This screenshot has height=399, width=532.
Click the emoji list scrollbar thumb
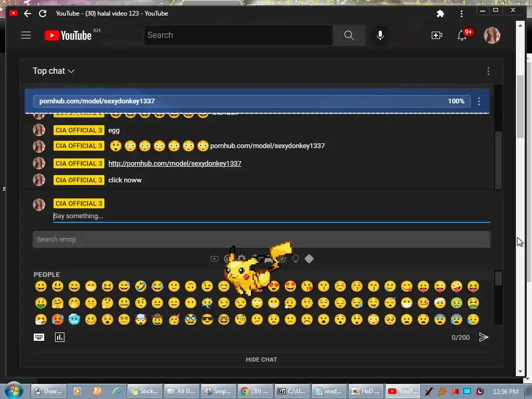[x=498, y=278]
